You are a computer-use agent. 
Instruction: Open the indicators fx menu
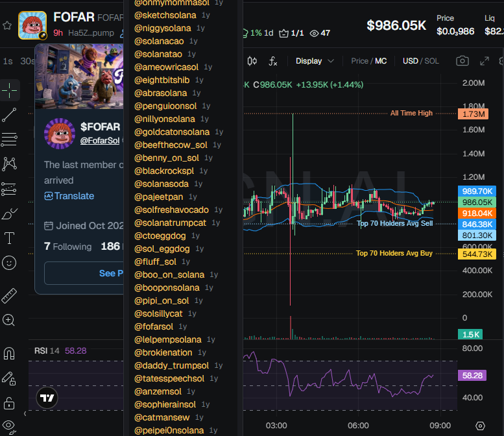[x=273, y=61]
